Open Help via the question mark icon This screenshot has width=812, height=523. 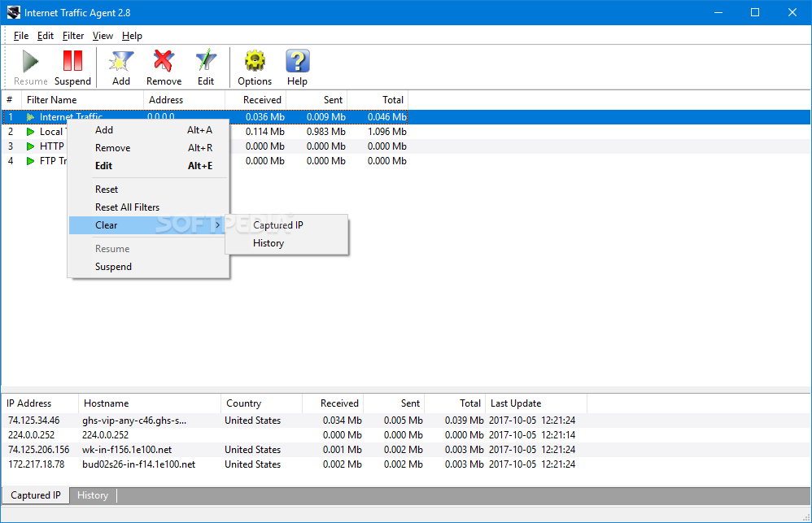click(297, 61)
